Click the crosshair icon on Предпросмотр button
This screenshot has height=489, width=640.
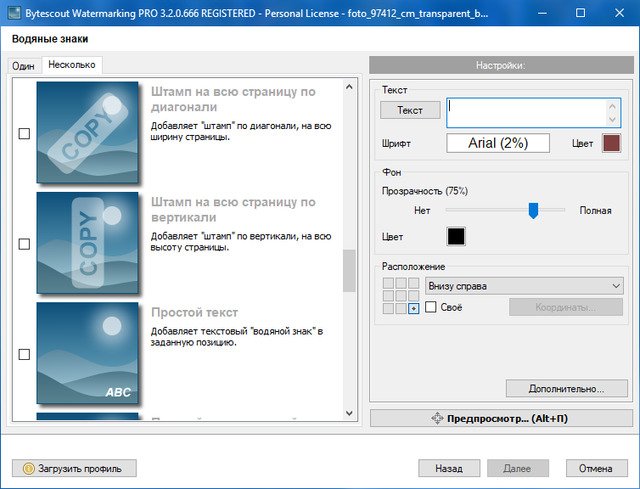click(437, 418)
